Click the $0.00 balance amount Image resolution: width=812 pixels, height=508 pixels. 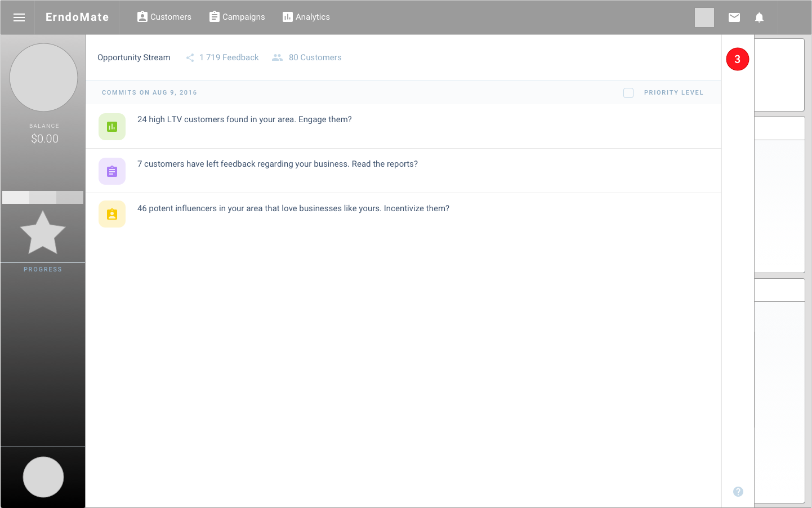pyautogui.click(x=44, y=139)
